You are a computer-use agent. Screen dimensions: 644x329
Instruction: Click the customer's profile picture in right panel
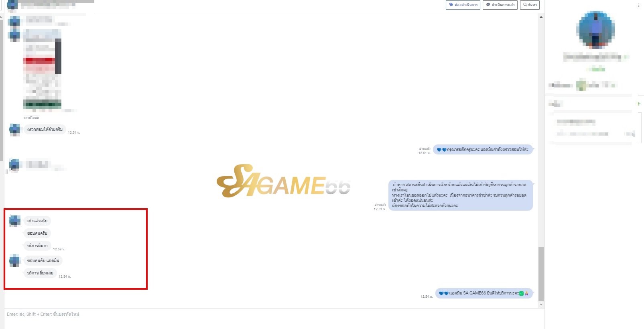[x=595, y=30]
